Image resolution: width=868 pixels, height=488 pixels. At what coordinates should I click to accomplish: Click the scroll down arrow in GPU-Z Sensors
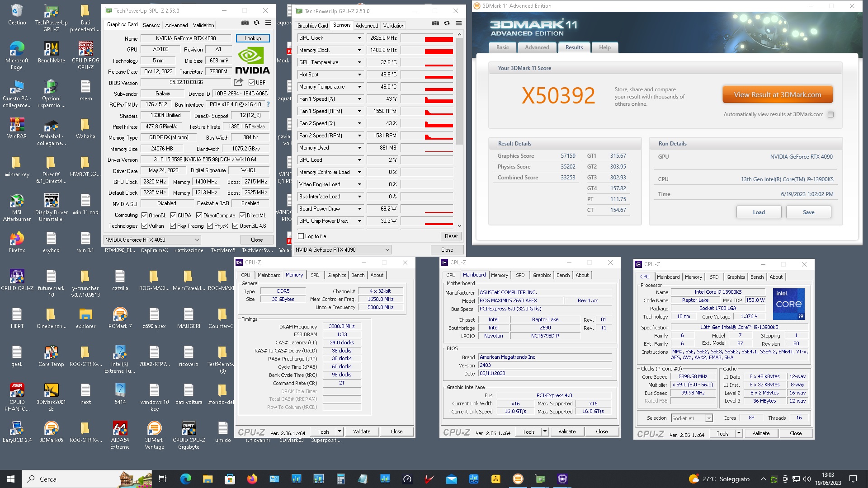[459, 226]
